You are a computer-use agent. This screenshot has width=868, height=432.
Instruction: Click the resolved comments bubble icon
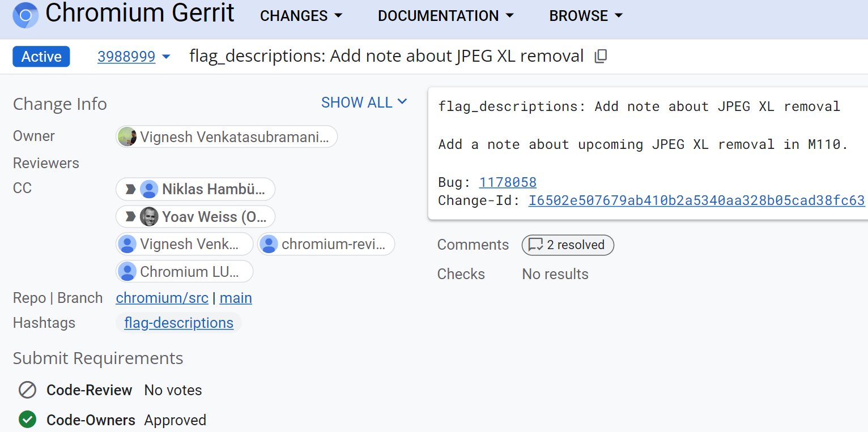point(535,245)
